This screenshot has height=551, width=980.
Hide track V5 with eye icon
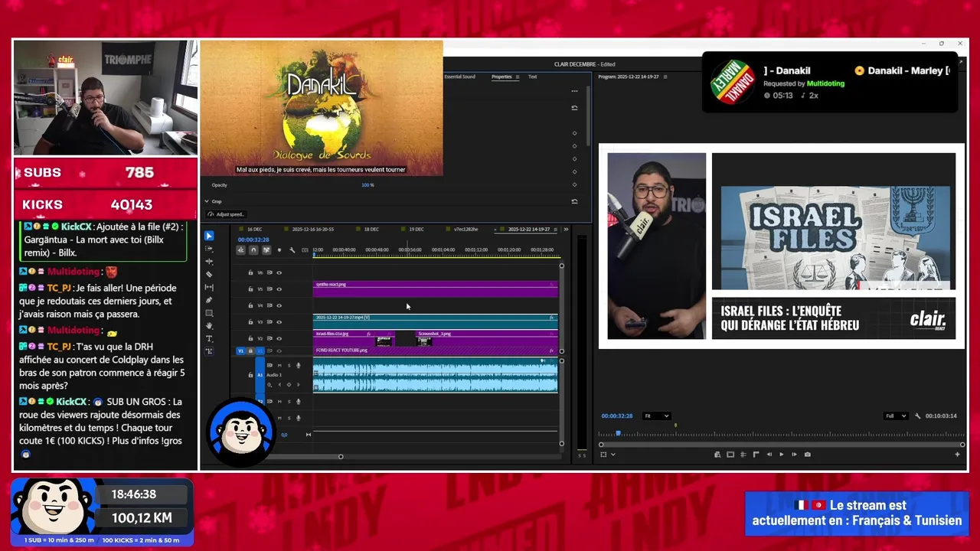[x=279, y=289]
